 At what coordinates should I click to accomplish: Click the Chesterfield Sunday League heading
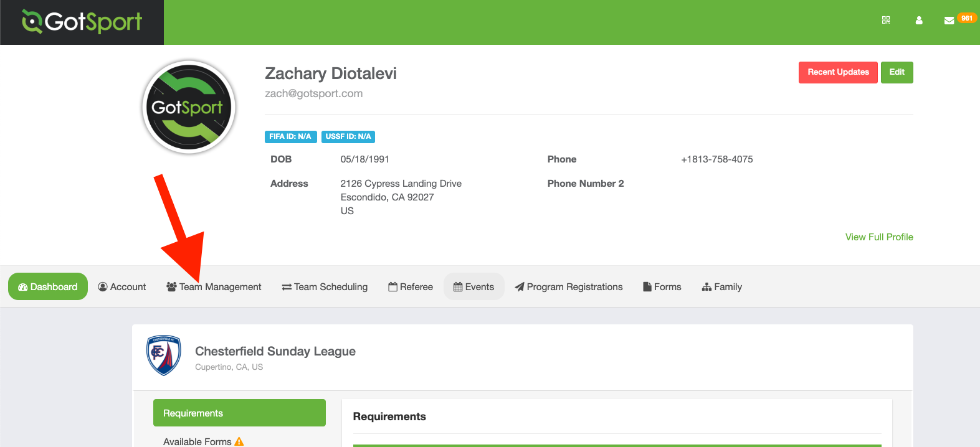click(275, 351)
